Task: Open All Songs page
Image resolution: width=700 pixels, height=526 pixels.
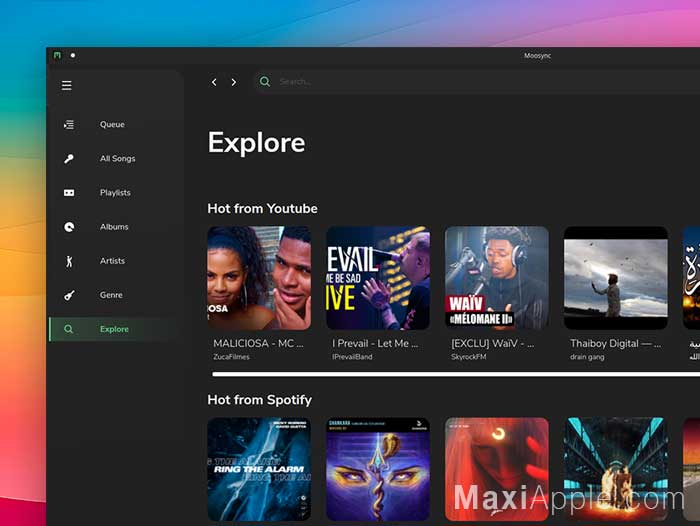Action: pyautogui.click(x=117, y=159)
